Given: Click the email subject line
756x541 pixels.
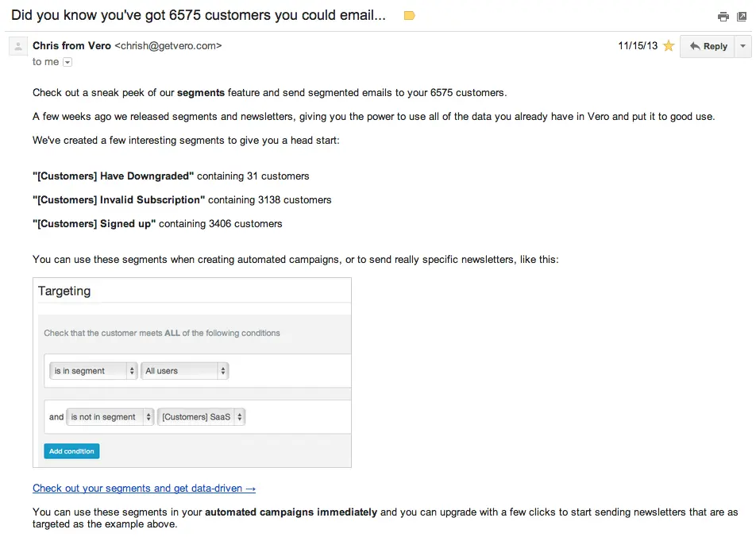Looking at the screenshot, I should [x=199, y=16].
